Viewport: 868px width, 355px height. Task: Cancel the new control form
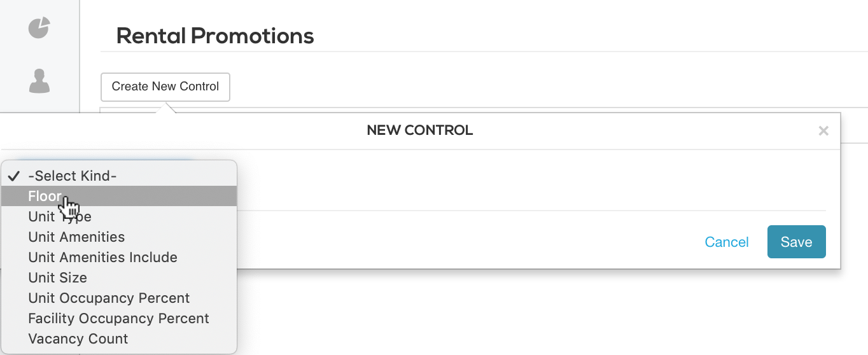(726, 242)
